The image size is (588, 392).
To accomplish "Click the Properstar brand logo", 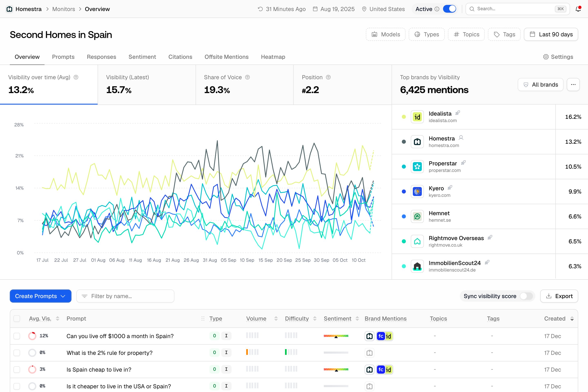I will tap(417, 167).
